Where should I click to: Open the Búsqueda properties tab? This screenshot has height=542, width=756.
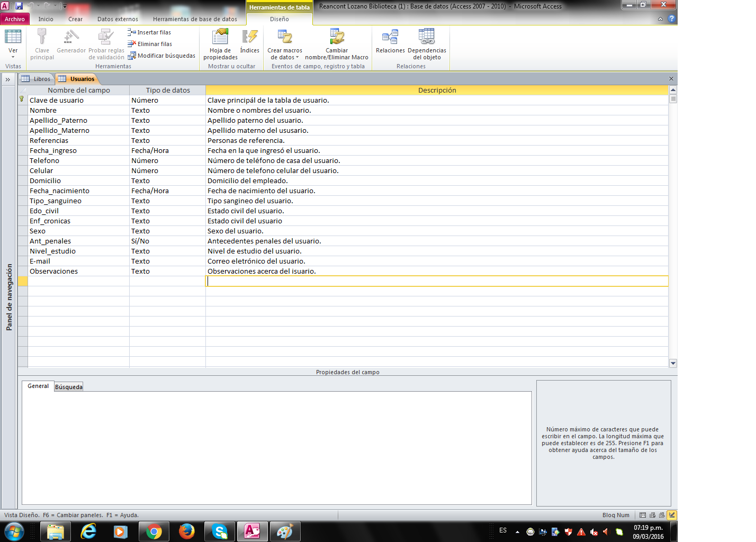tap(69, 387)
